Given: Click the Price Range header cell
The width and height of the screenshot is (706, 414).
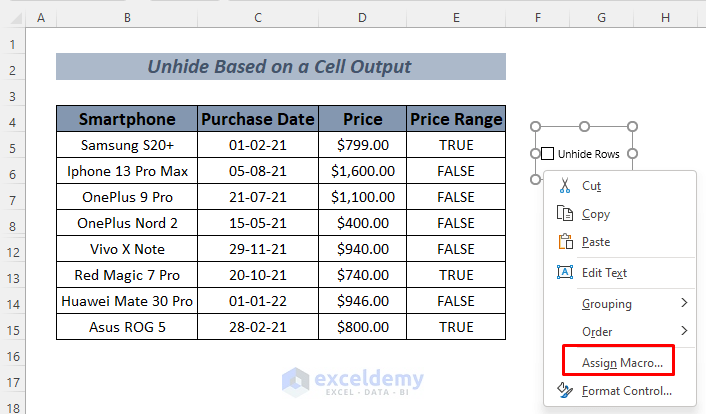Looking at the screenshot, I should (x=456, y=119).
